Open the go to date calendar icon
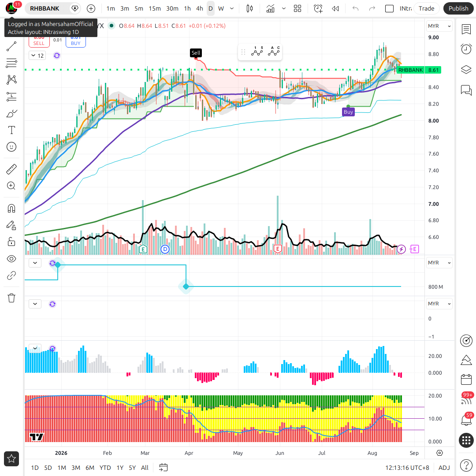The image size is (476, 476). click(164, 468)
